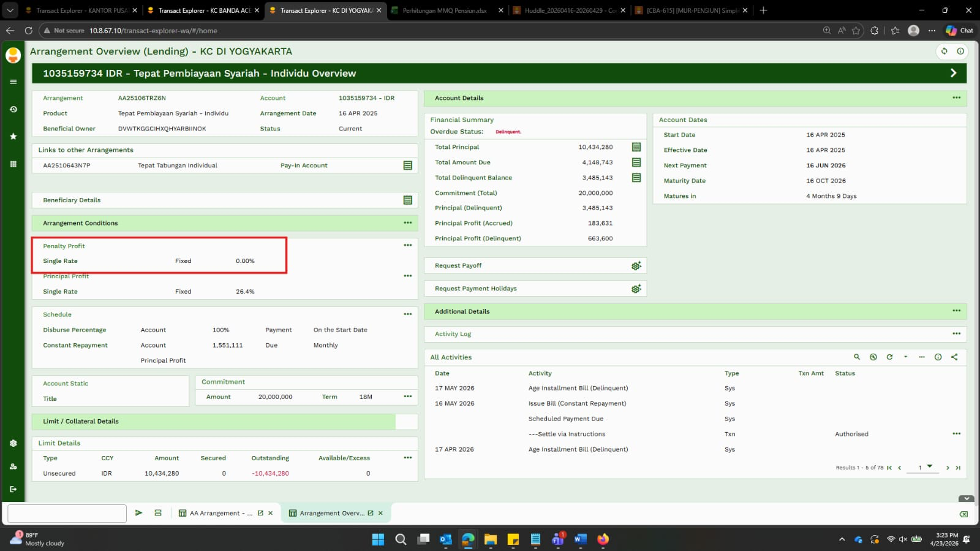Switch to CBA-615 MUR-PENSIUN browser tab
This screenshot has height=551, width=980.
pyautogui.click(x=692, y=10)
